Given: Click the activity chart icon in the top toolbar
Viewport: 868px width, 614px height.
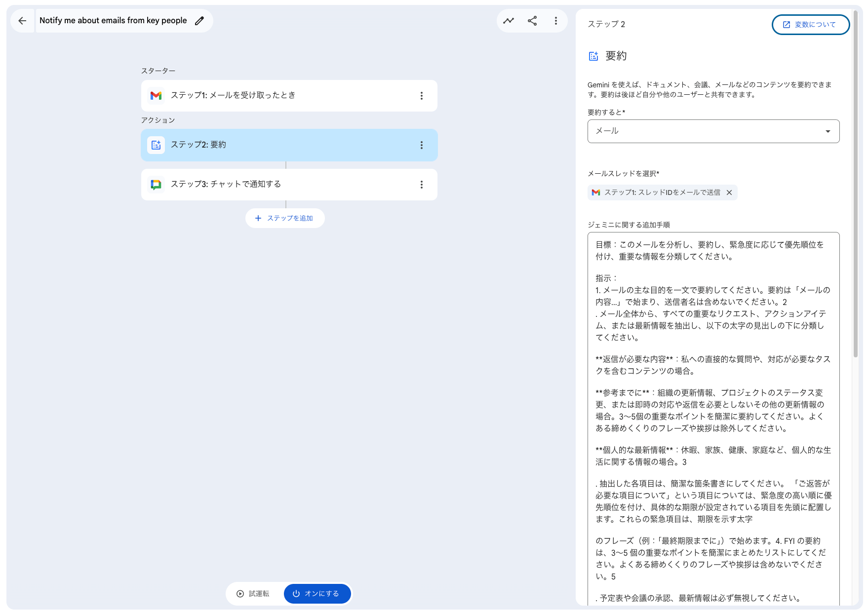Looking at the screenshot, I should tap(509, 21).
